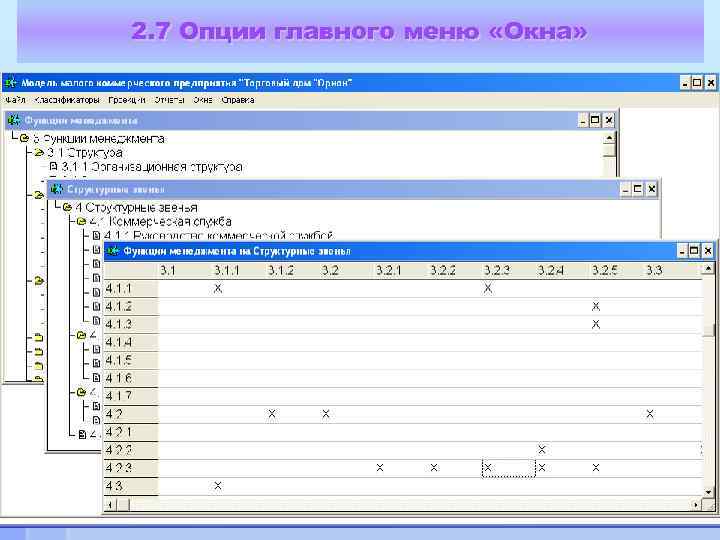Click column header 3.2

[330, 270]
